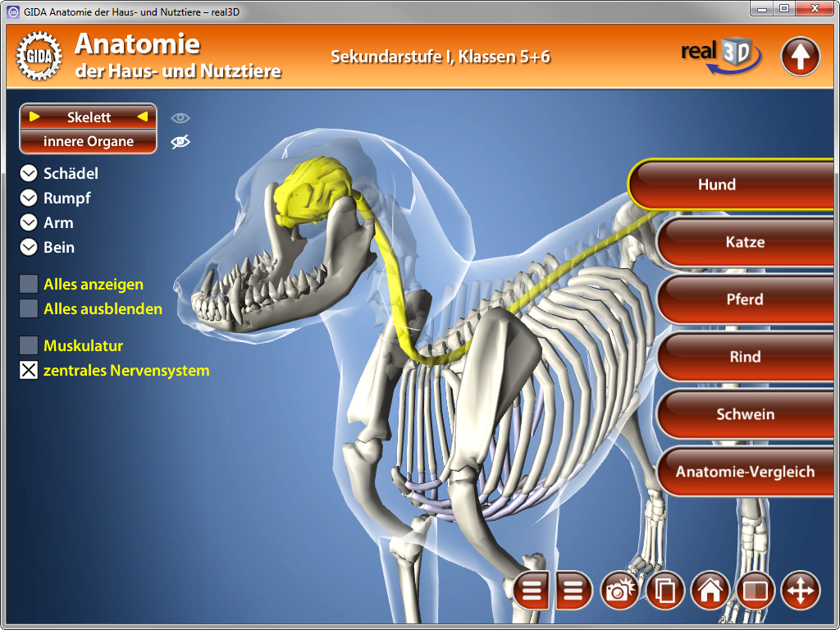The image size is (840, 630).
Task: Toggle the innere Organe crossed-eye icon
Action: (180, 142)
